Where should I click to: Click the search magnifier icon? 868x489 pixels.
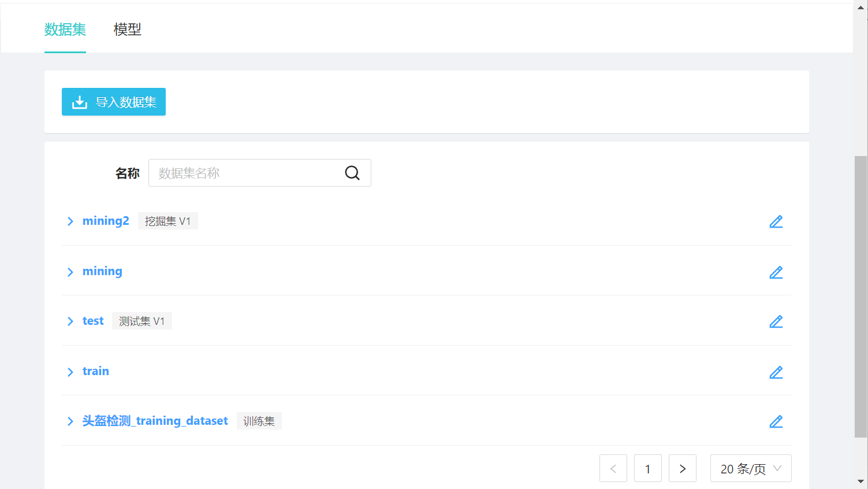pos(352,173)
